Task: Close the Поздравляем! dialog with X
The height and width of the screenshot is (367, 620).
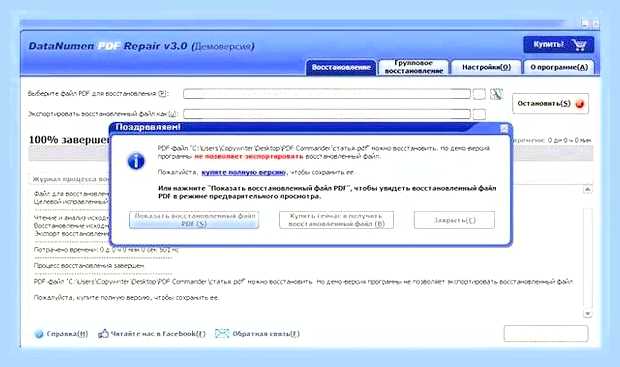Action: (x=504, y=128)
